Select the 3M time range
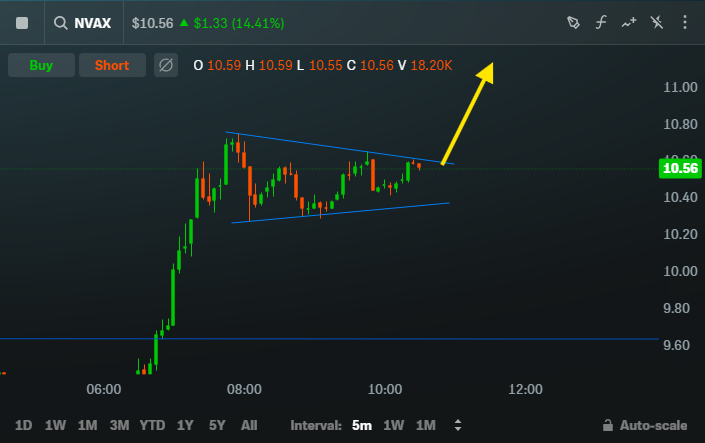This screenshot has width=705, height=443. pos(120,425)
